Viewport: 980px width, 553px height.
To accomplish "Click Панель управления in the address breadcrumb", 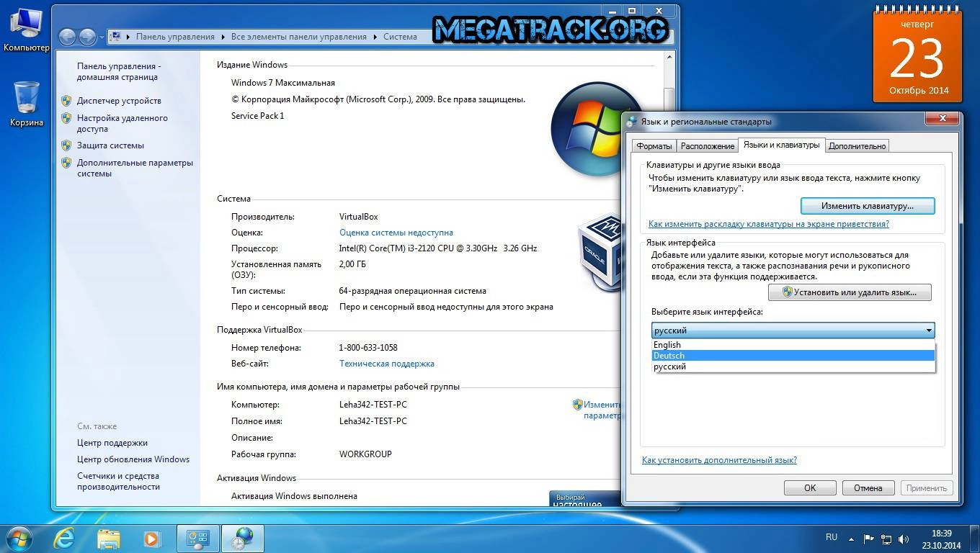I will pos(175,37).
